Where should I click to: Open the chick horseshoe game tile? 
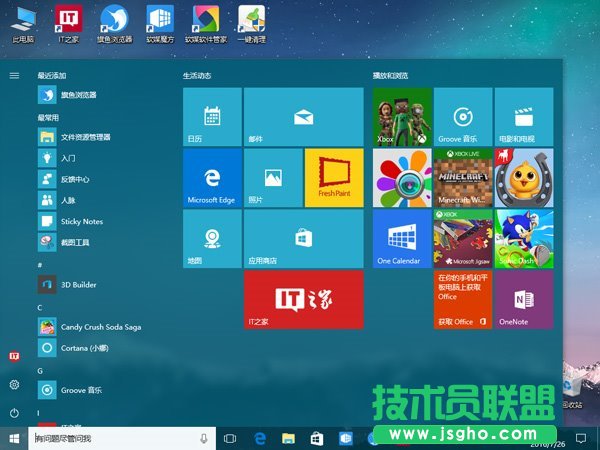pyautogui.click(x=524, y=178)
